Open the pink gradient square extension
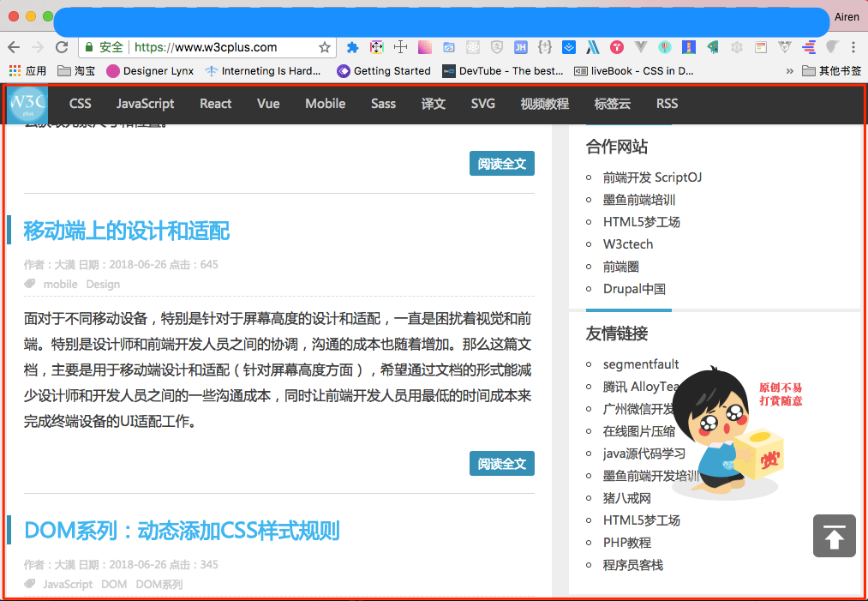Screen dimensions: 868x601 click(425, 48)
